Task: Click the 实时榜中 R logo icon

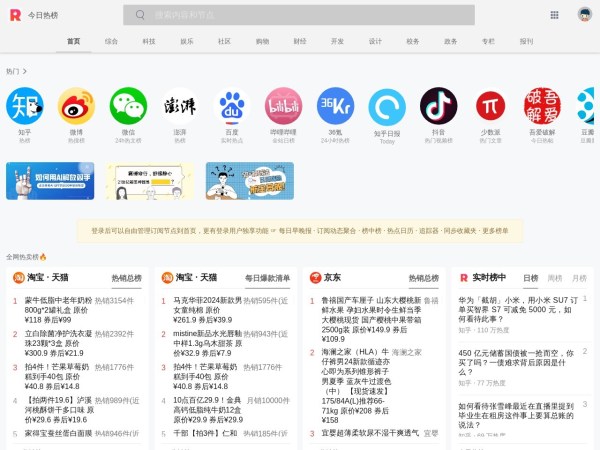Action: [464, 278]
